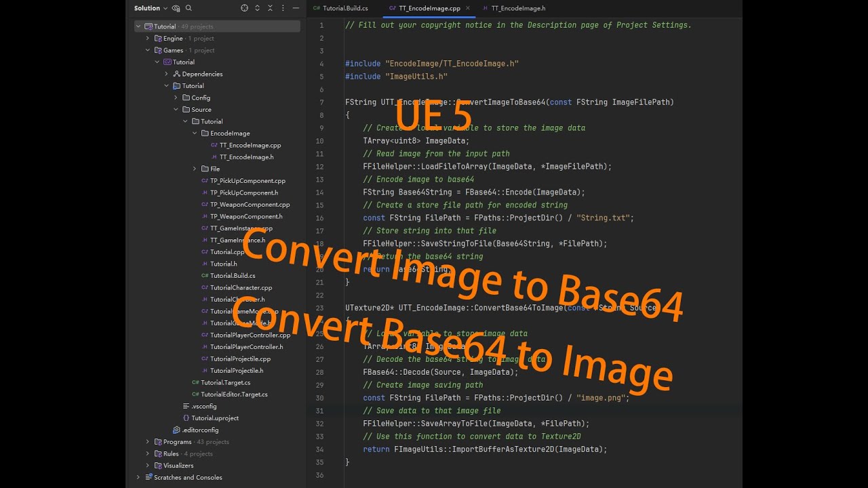Screen dimensions: 868x488
Task: Click the Tutorial.uproject braces icon
Action: click(186, 418)
